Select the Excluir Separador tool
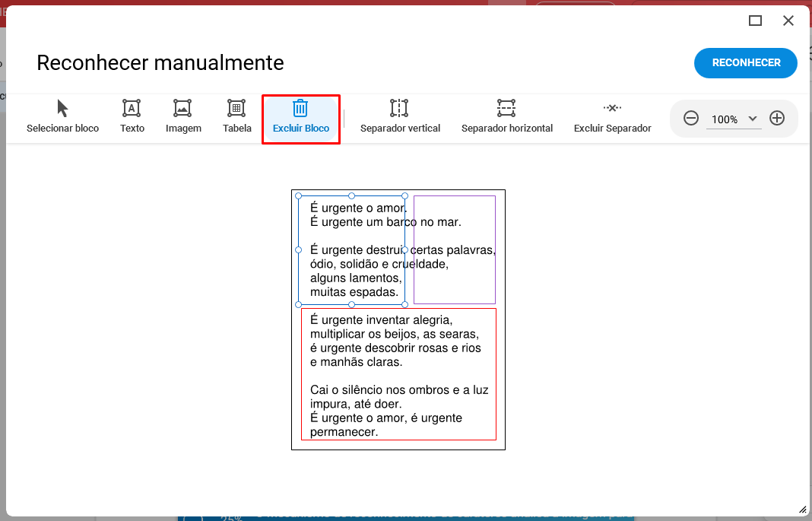 pyautogui.click(x=612, y=116)
